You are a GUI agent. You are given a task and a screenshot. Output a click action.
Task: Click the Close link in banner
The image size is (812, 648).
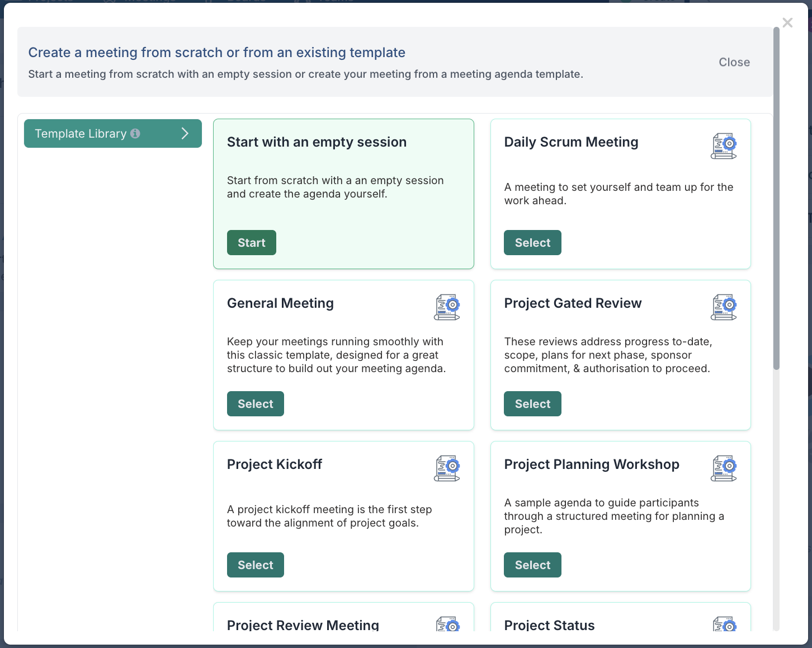734,62
